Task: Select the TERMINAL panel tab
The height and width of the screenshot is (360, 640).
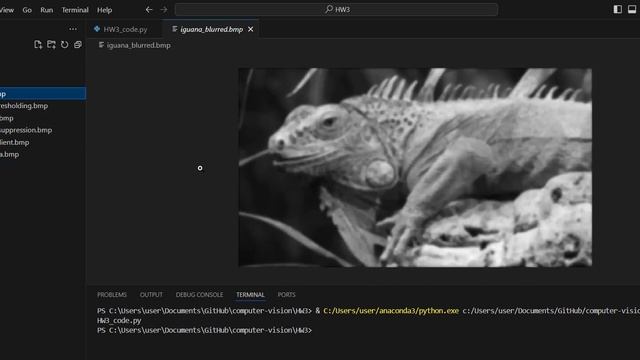Action: click(x=250, y=295)
